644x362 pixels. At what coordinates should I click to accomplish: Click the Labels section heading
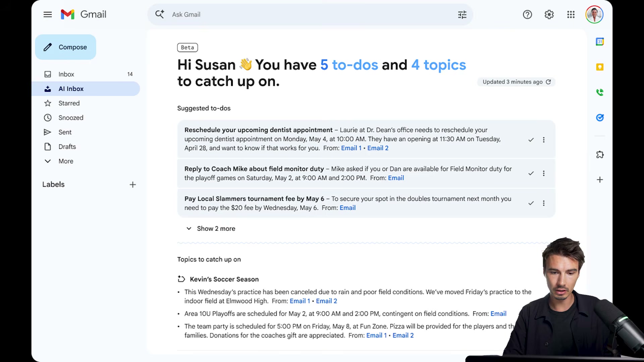53,184
